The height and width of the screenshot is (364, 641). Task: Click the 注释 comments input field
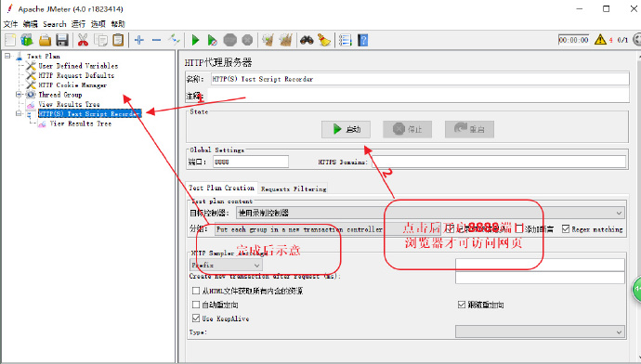coord(418,96)
